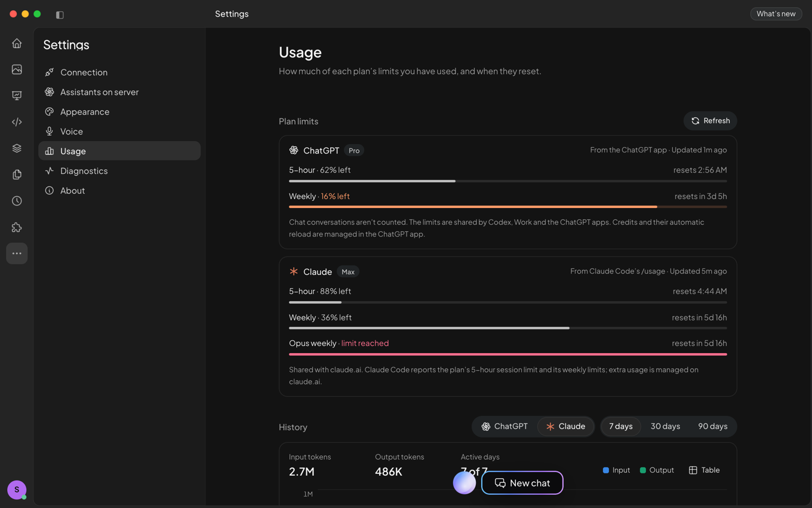Click the green Output legend swatch
This screenshot has height=508, width=812.
coord(642,470)
